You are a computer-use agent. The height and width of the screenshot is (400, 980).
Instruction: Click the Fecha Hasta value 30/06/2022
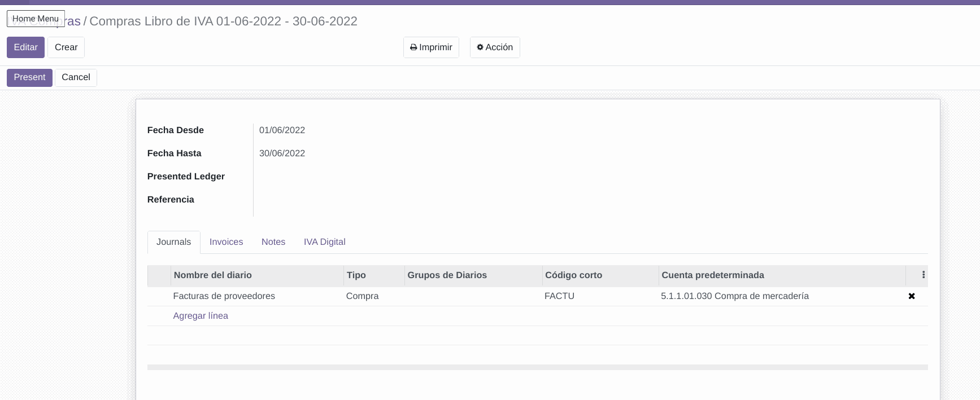tap(282, 153)
